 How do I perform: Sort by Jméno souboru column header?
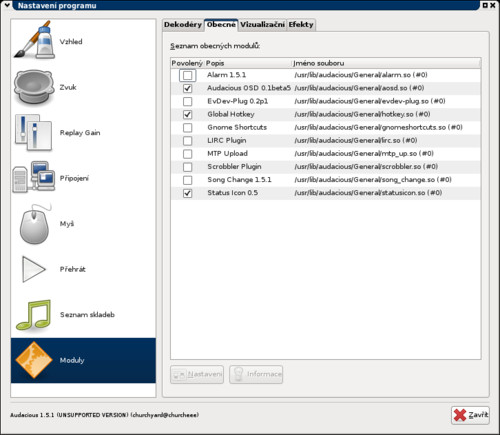386,63
